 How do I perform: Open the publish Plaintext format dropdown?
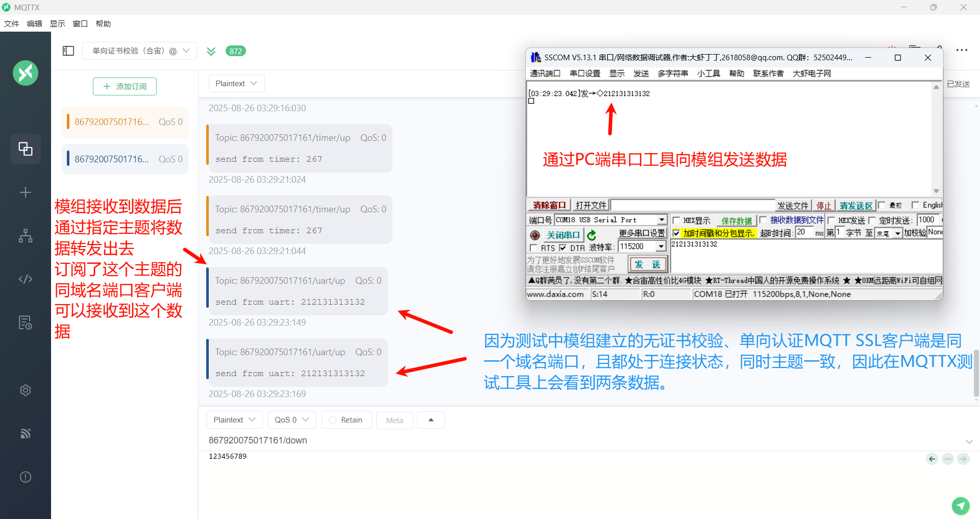[234, 420]
